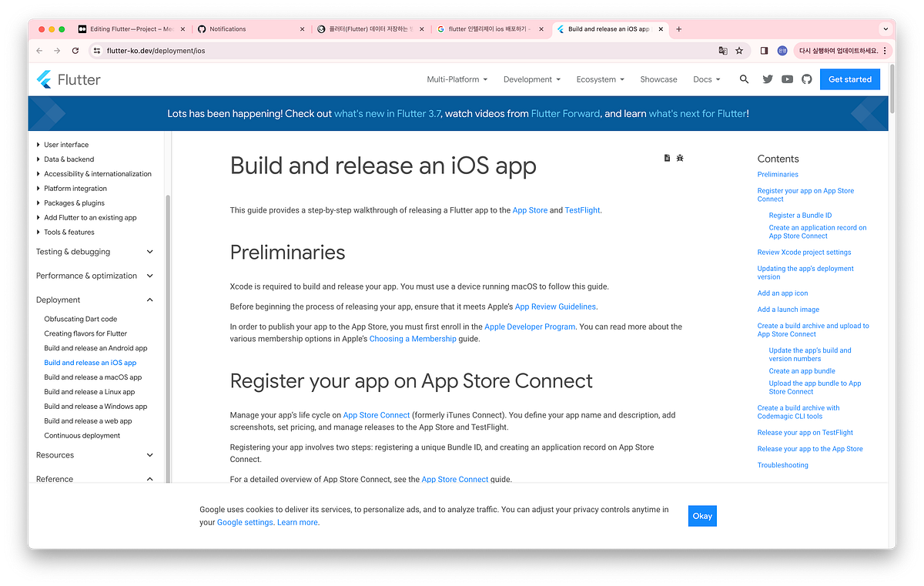Click the view page source icon
The height and width of the screenshot is (586, 924).
pos(667,158)
